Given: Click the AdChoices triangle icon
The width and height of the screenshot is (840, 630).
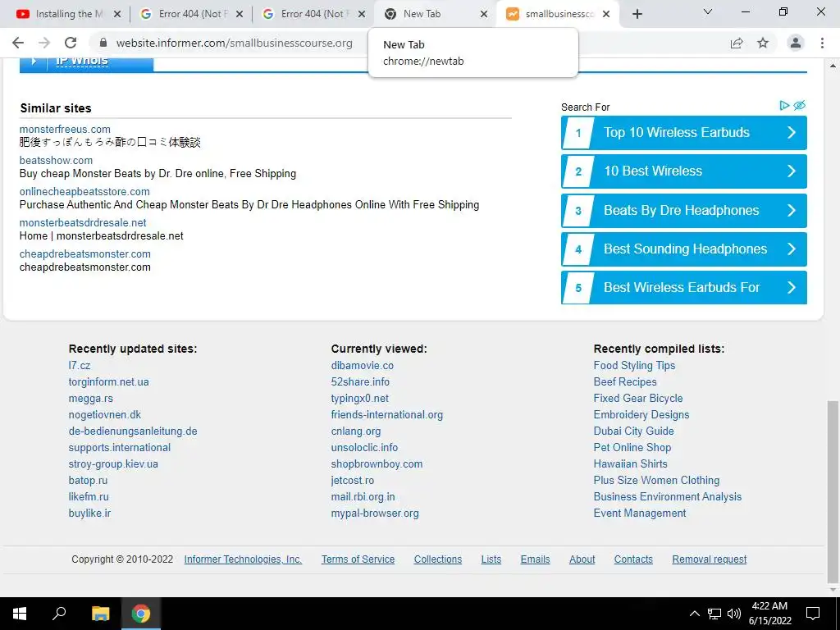Looking at the screenshot, I should [x=784, y=106].
